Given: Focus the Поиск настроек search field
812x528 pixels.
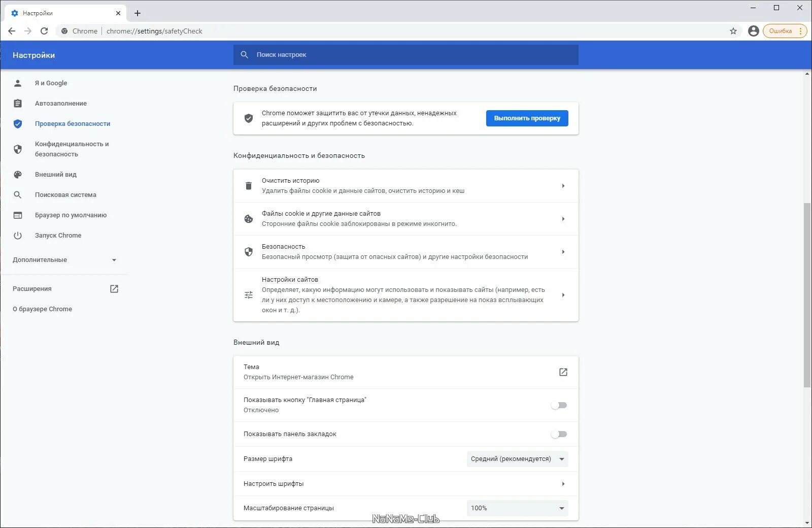Looking at the screenshot, I should 406,55.
